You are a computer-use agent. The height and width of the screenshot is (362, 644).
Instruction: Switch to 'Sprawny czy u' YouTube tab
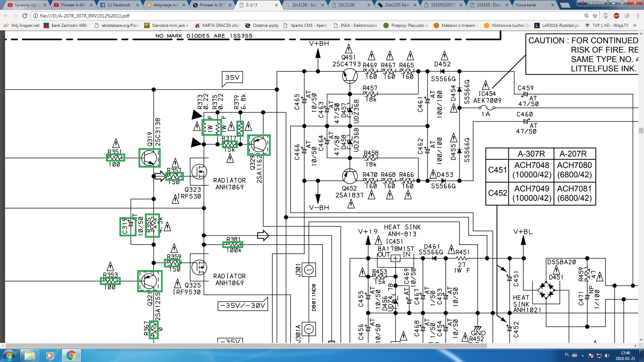point(25,5)
